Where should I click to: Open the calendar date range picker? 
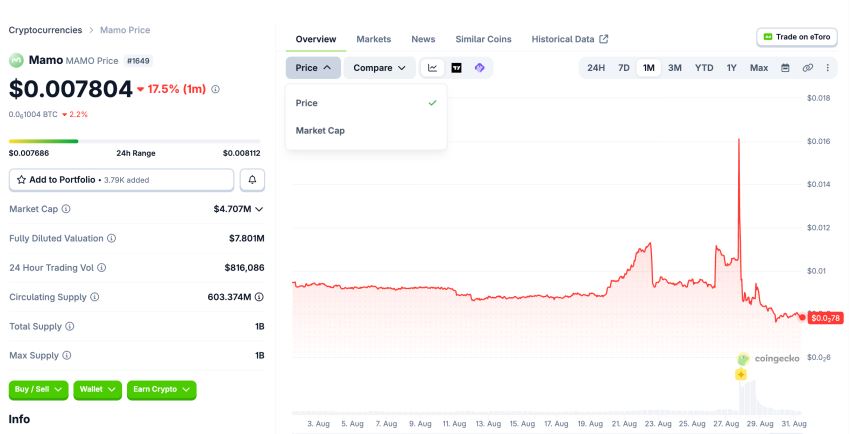pos(785,68)
